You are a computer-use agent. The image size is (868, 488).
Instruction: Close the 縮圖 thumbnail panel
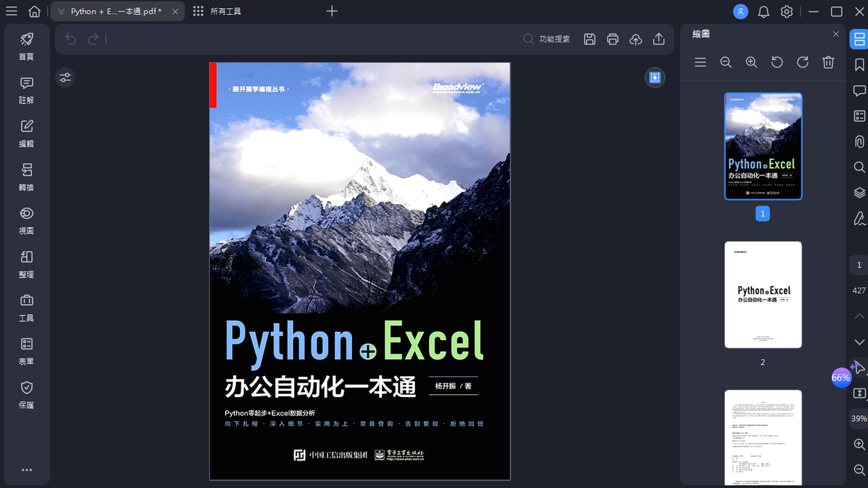(x=835, y=34)
